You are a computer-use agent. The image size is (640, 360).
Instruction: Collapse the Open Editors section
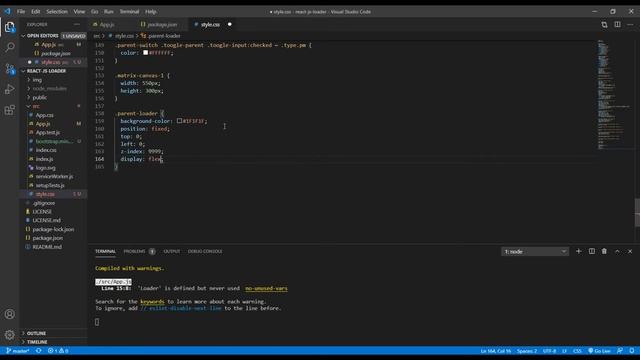53,36
